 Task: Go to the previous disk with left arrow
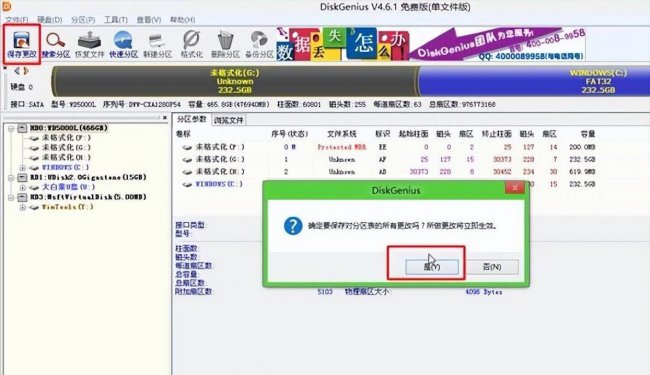(x=17, y=71)
